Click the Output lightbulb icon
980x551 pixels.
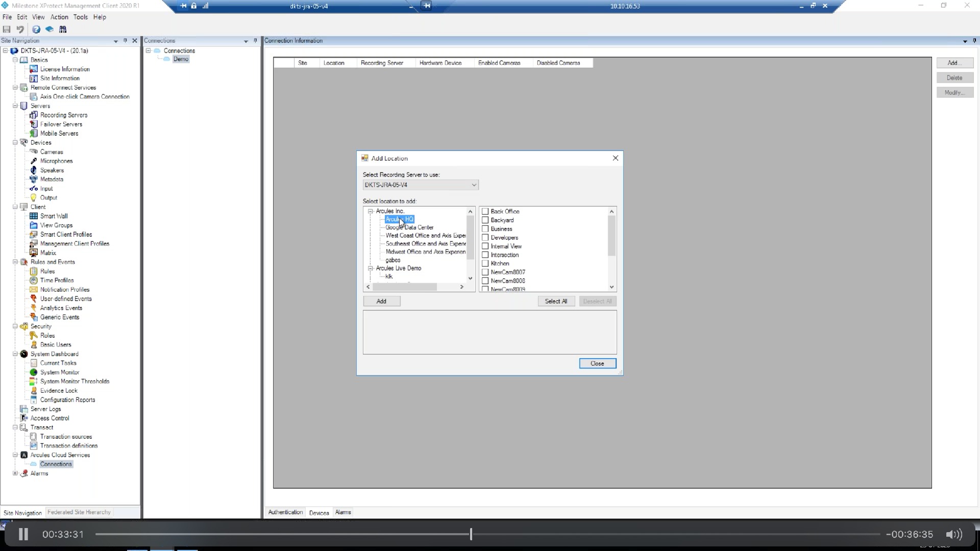click(x=34, y=197)
